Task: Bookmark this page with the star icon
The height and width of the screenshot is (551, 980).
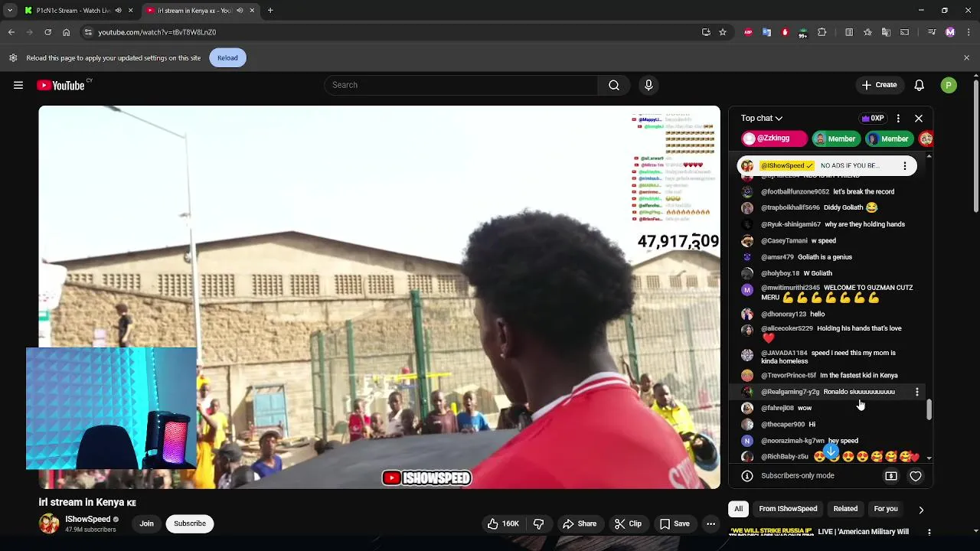Action: (722, 32)
